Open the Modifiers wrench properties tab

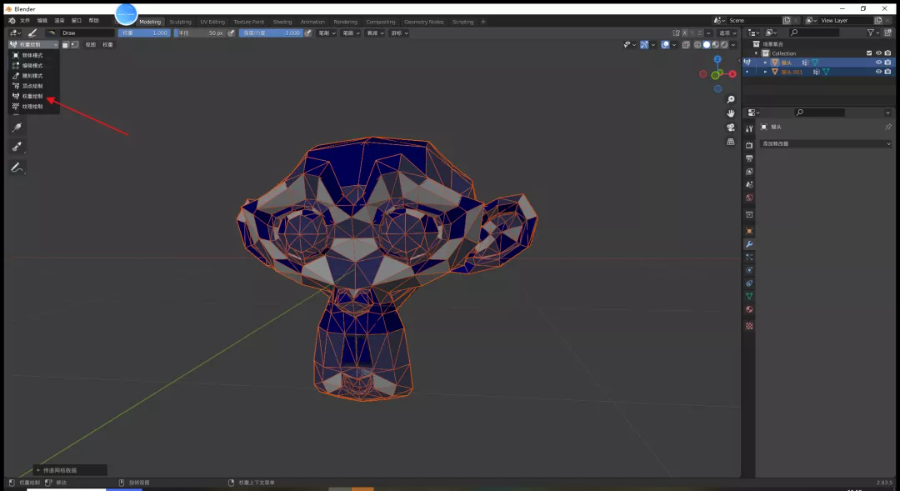click(749, 244)
